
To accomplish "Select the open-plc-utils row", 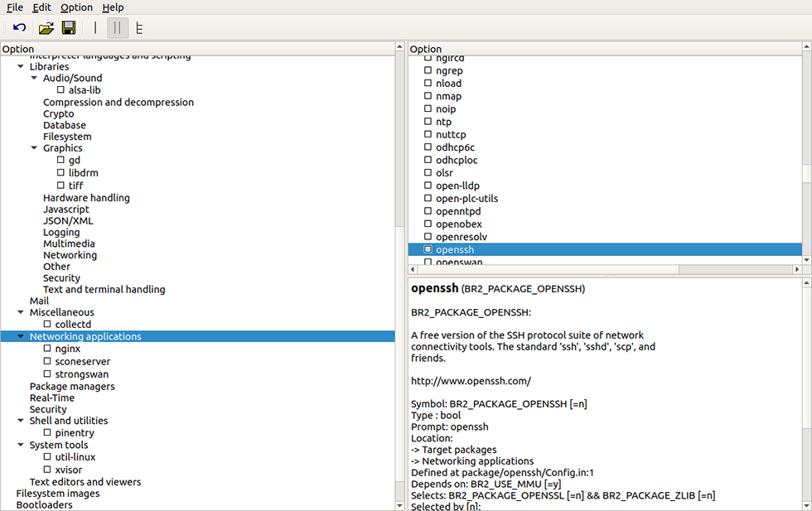I will pyautogui.click(x=605, y=198).
